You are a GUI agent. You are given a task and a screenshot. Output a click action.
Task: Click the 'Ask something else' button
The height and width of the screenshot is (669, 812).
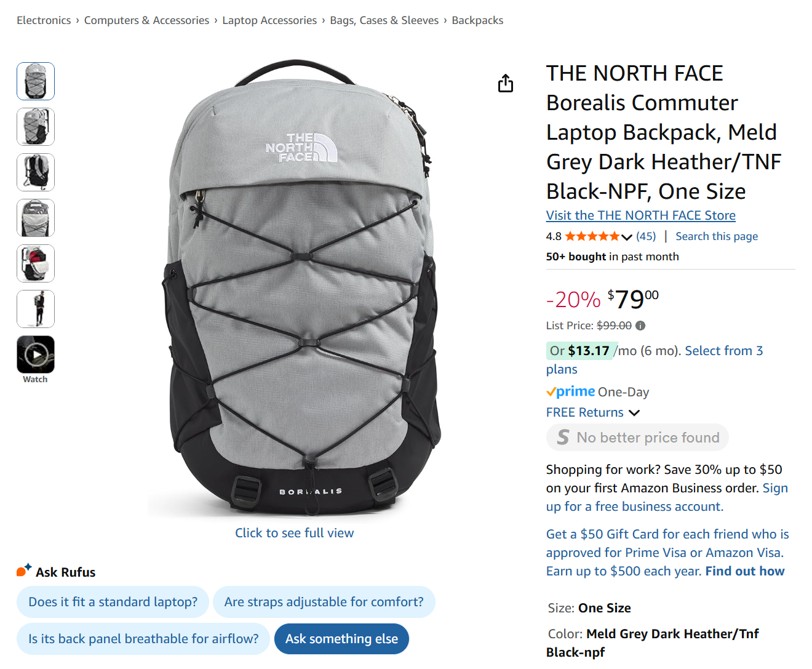341,639
